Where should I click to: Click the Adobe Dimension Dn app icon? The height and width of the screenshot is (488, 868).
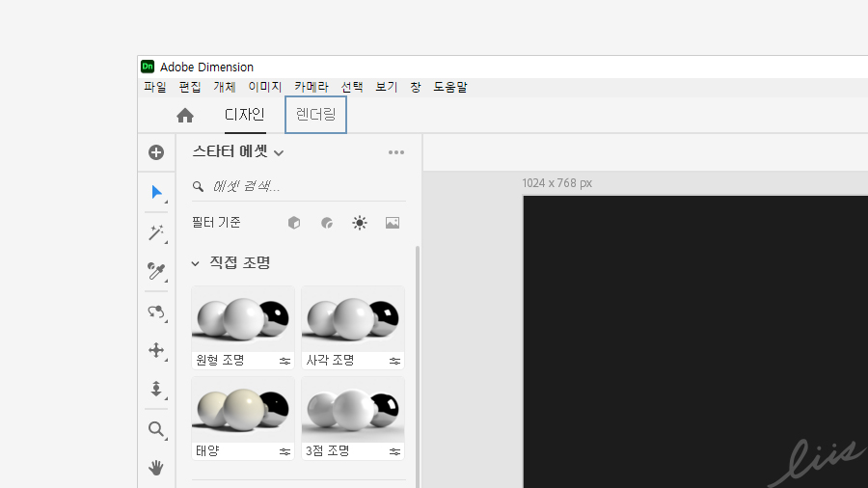(x=148, y=67)
